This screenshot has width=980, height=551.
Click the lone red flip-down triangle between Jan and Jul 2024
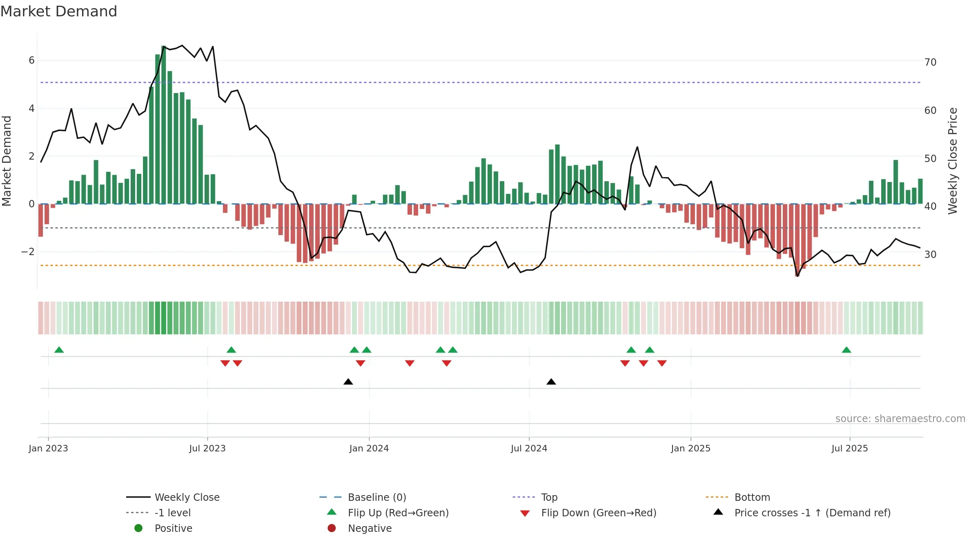[x=410, y=363]
